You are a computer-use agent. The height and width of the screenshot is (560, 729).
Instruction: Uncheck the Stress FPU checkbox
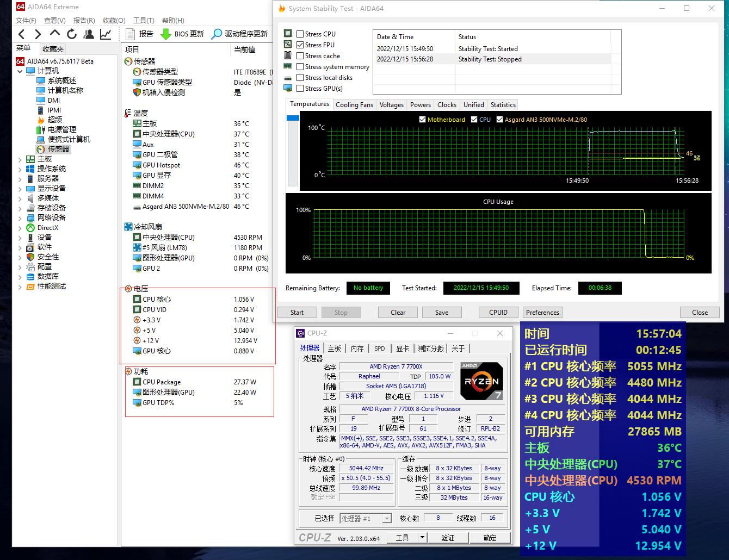tap(300, 45)
